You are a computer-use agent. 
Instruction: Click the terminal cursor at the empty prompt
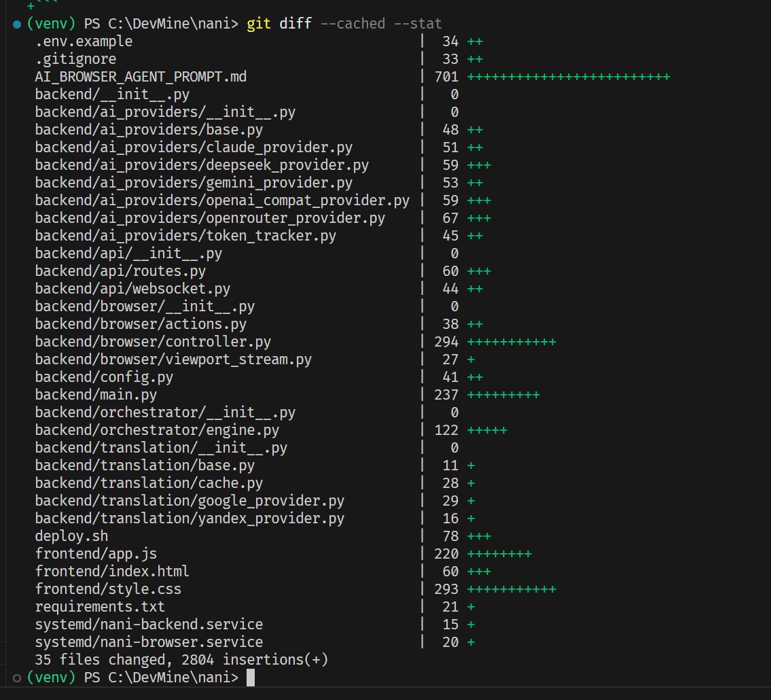tap(251, 678)
